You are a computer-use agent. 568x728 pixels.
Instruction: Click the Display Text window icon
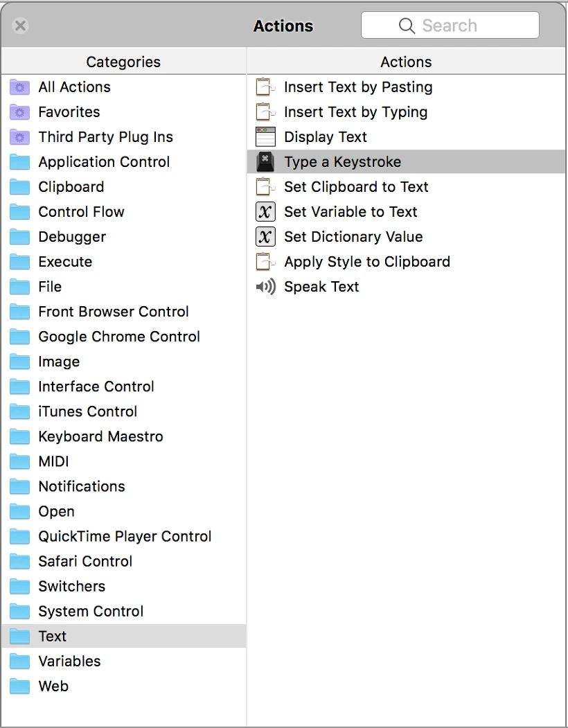tap(266, 137)
